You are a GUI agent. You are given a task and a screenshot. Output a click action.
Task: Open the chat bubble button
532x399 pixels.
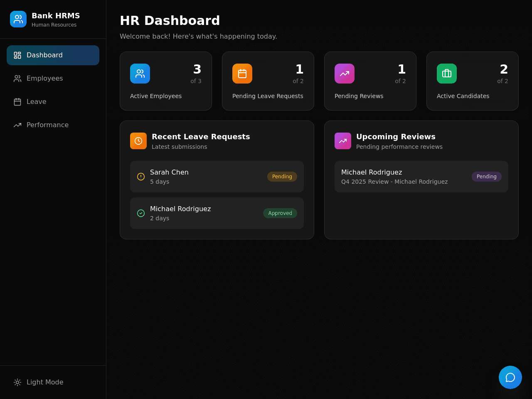point(510,377)
